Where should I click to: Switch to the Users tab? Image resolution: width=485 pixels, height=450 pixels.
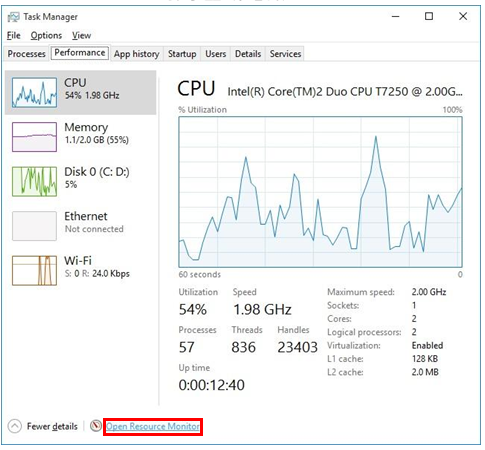point(215,54)
